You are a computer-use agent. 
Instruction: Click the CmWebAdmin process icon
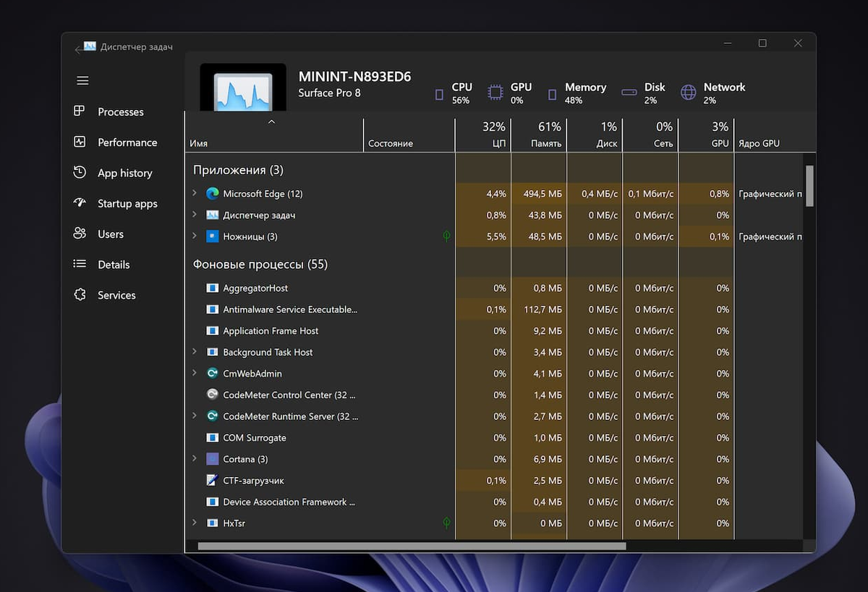pyautogui.click(x=212, y=374)
